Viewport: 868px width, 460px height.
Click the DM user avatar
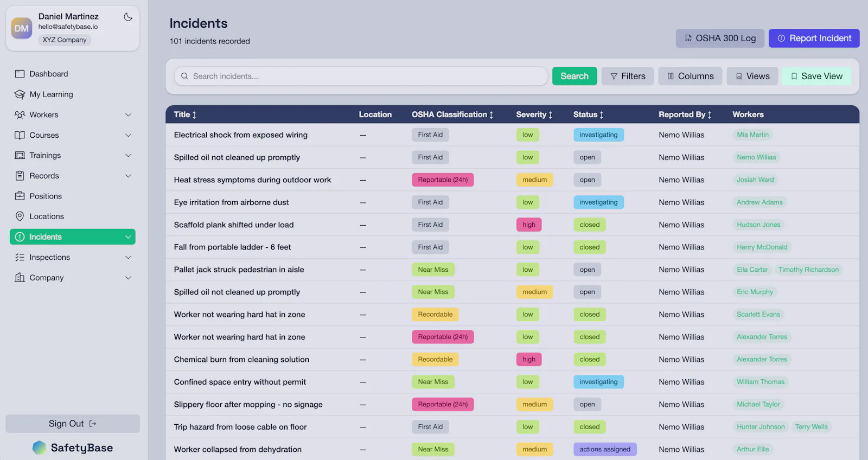[22, 28]
